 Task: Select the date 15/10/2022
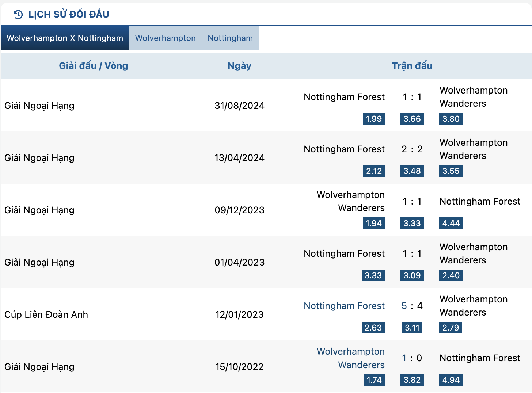[240, 367]
